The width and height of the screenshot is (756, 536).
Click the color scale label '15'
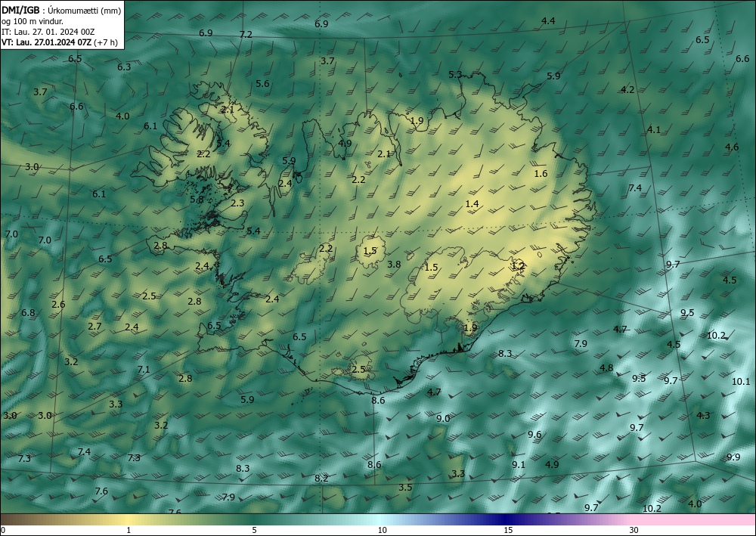tap(508, 530)
